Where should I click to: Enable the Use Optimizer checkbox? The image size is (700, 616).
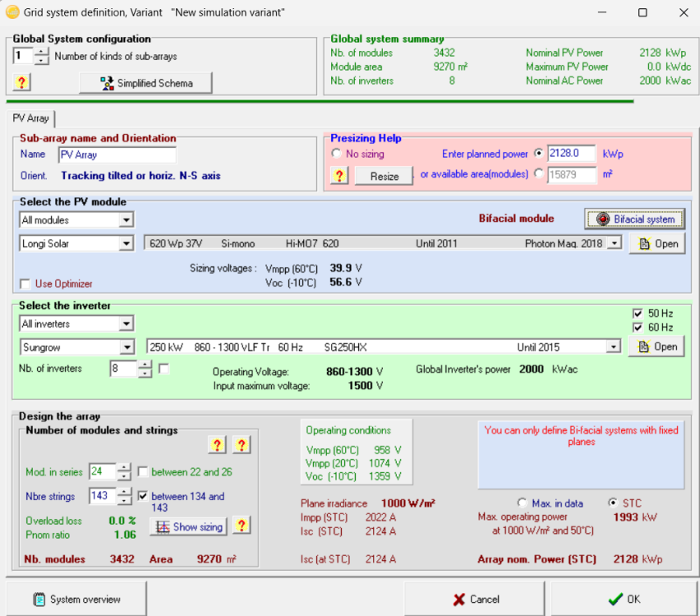tap(25, 284)
